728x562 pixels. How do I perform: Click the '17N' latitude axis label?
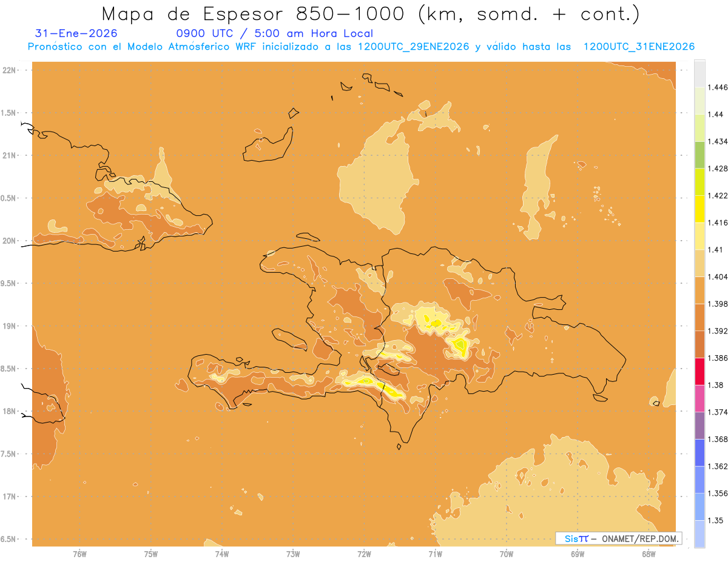[8, 497]
